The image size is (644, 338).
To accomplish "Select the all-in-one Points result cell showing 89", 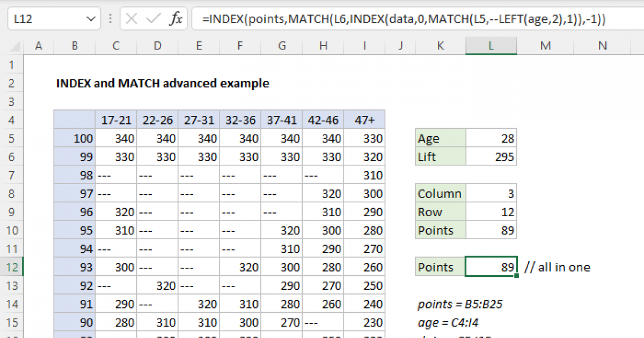I will point(491,267).
